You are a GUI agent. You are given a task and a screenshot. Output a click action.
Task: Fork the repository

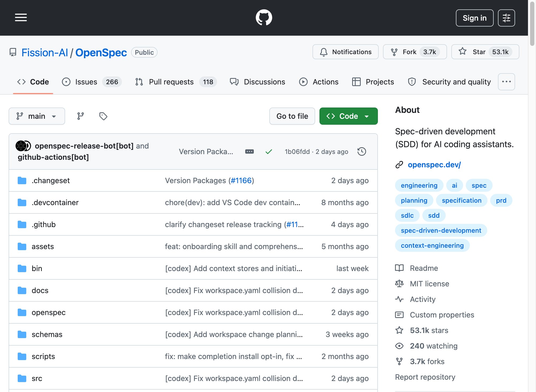(x=415, y=52)
